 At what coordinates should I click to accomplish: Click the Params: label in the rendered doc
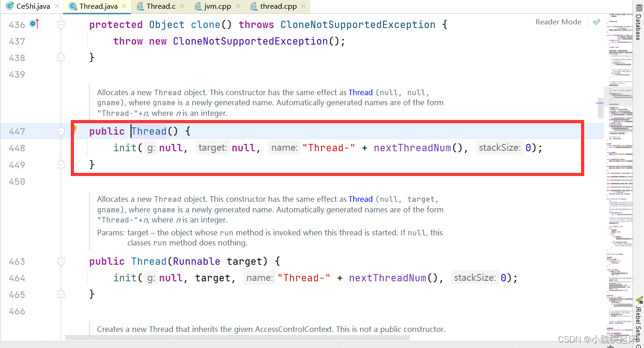click(111, 233)
